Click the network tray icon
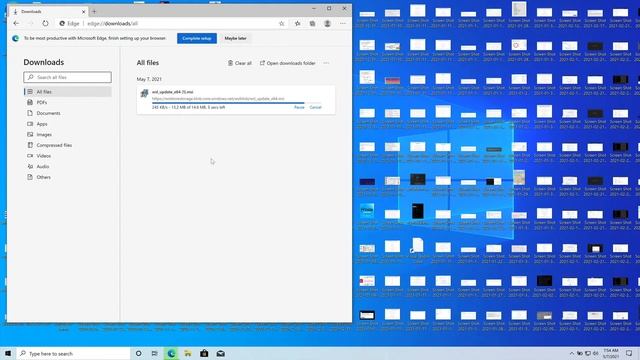 coord(588,353)
